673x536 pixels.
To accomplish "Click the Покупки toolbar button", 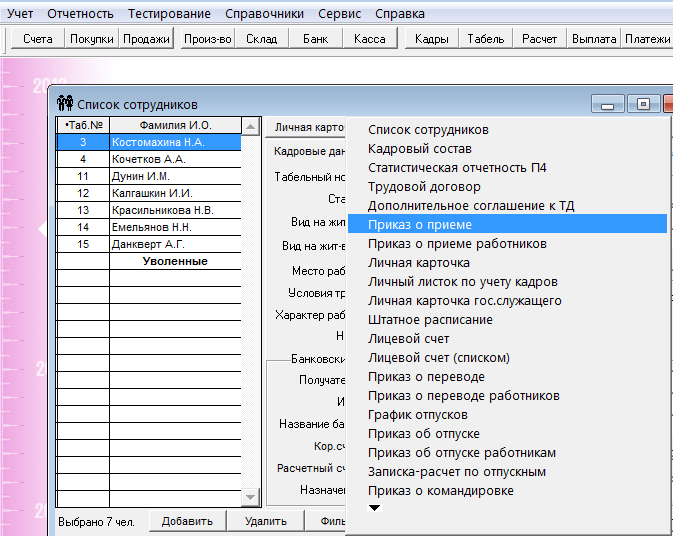I will point(91,39).
